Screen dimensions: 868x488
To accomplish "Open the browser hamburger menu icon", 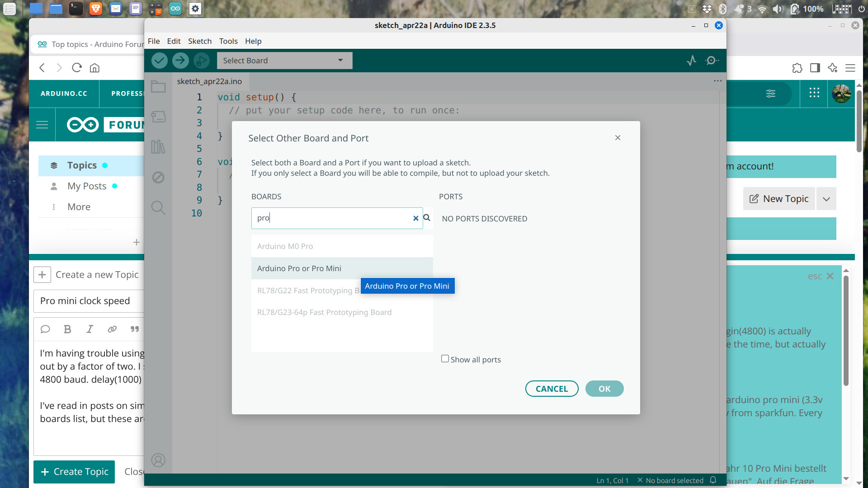I will click(x=850, y=68).
